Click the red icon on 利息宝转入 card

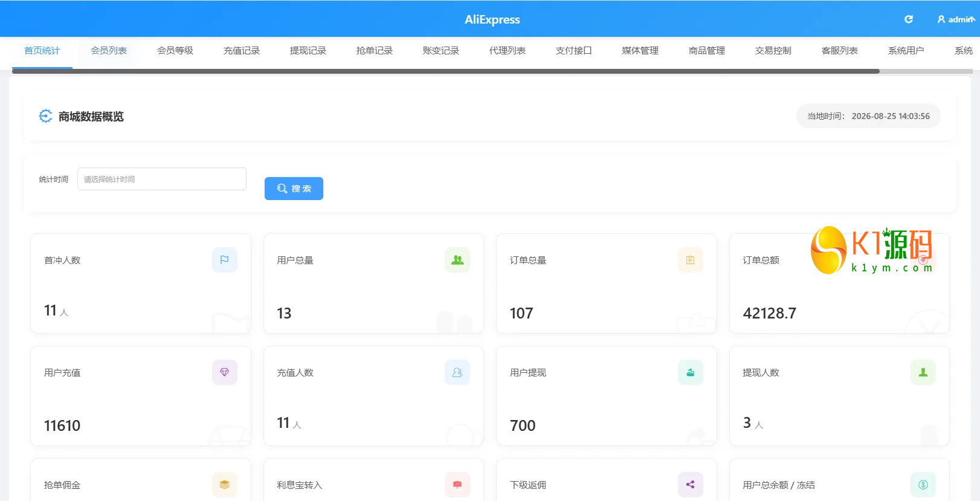457,485
